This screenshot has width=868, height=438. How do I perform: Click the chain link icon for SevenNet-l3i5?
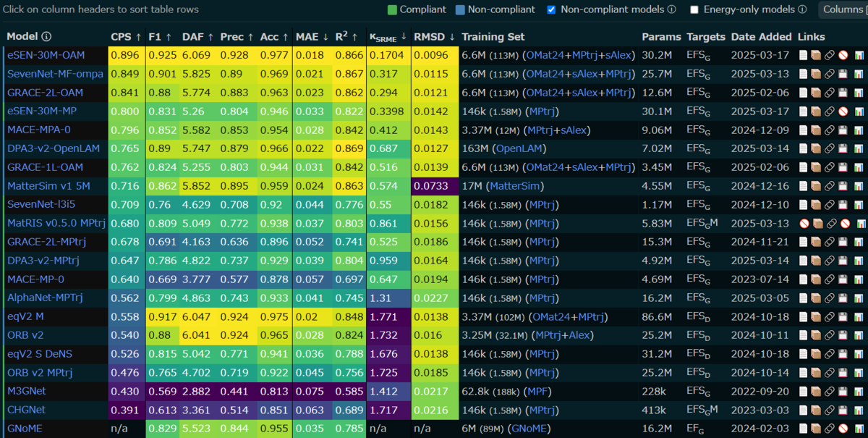(x=830, y=204)
